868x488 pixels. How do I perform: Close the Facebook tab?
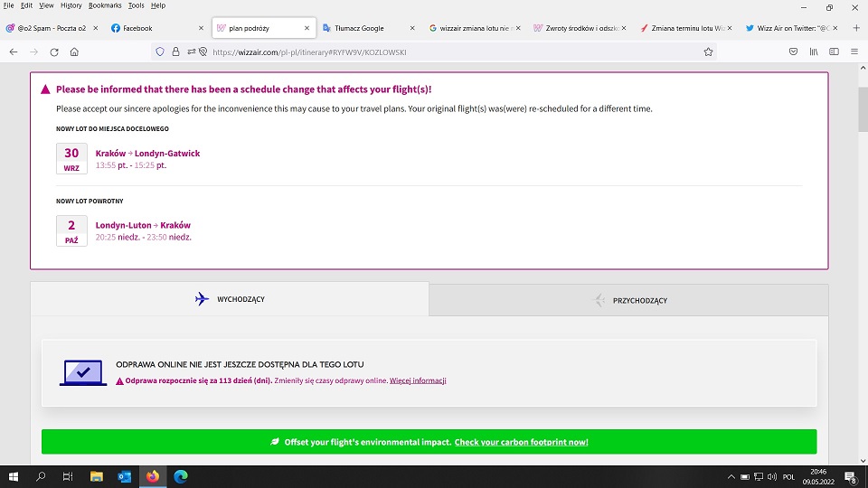[201, 28]
